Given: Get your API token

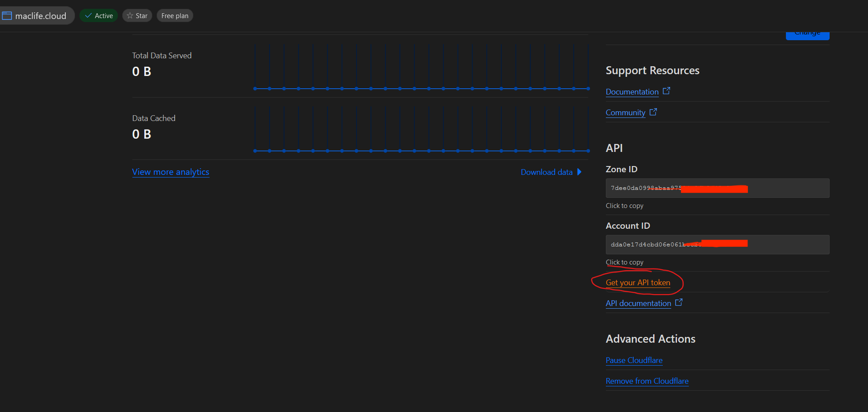Looking at the screenshot, I should (638, 282).
